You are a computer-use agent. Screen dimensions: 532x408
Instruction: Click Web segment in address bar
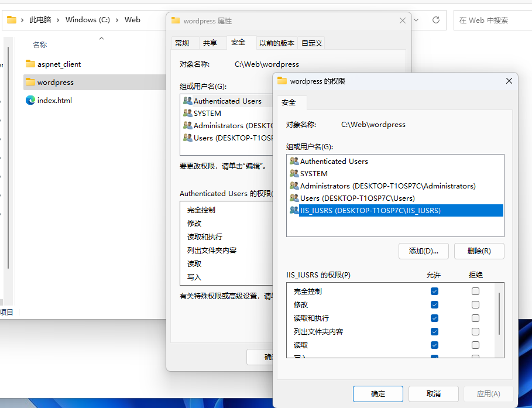pos(132,20)
